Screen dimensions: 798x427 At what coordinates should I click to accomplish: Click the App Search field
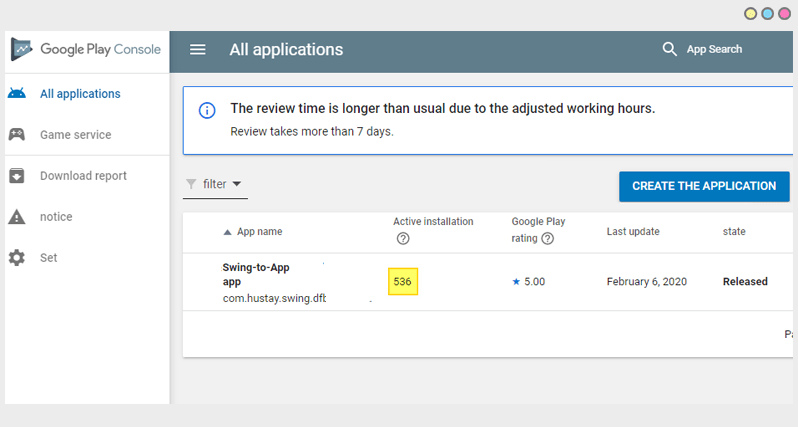[714, 50]
